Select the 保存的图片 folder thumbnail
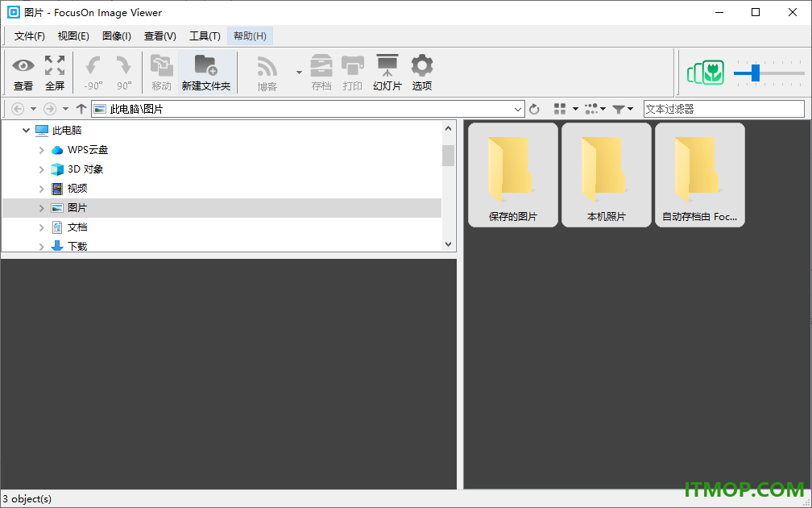This screenshot has height=508, width=812. pos(512,175)
